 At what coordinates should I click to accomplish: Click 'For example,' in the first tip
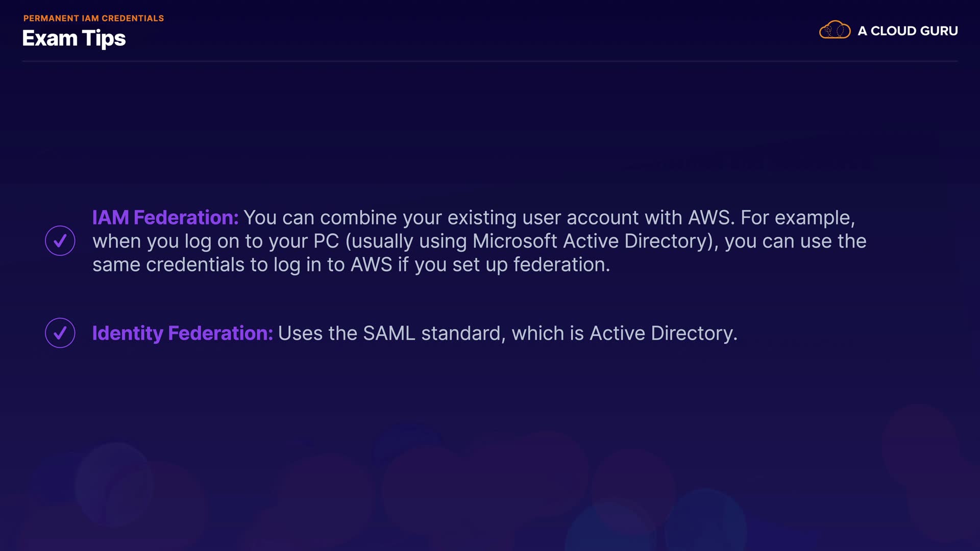797,218
